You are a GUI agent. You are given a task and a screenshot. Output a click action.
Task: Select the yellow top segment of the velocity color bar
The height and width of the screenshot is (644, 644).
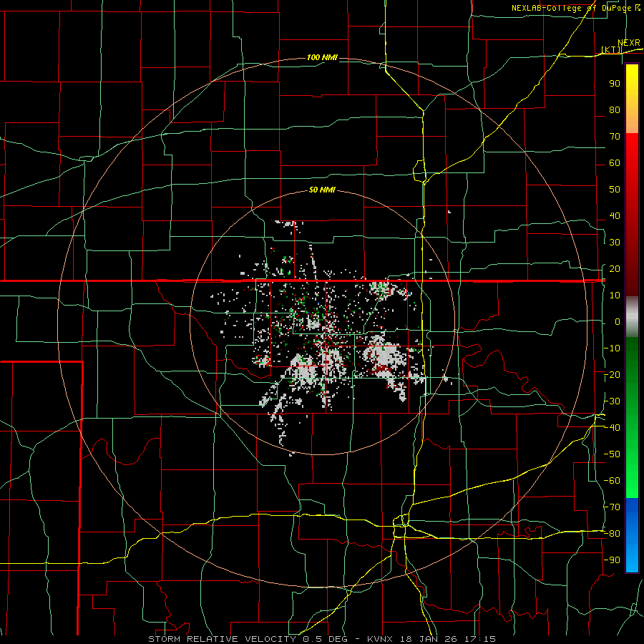point(632,99)
